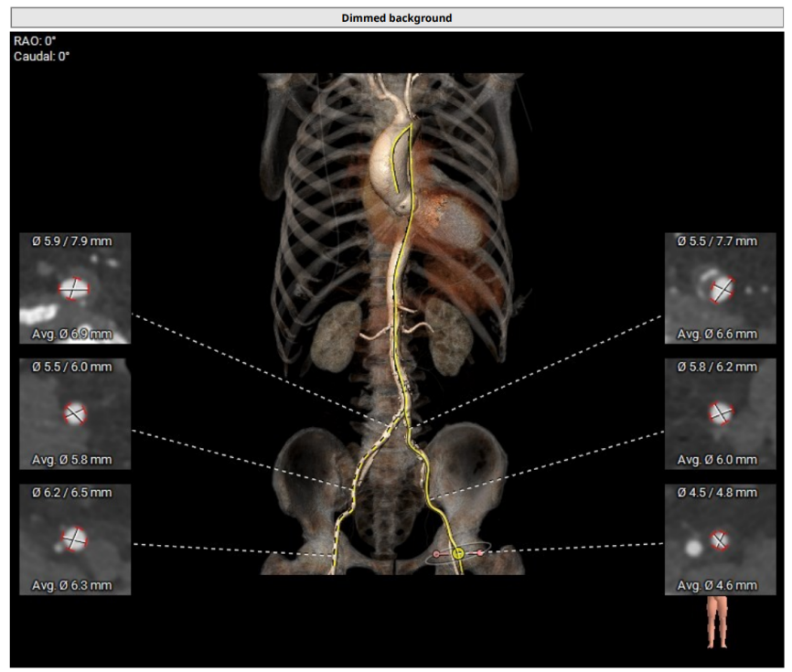Click the human legs orientation icon

click(717, 622)
